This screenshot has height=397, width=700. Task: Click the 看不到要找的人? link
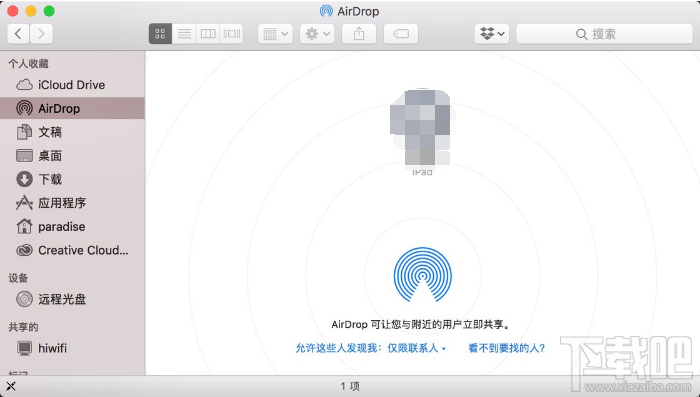point(507,348)
